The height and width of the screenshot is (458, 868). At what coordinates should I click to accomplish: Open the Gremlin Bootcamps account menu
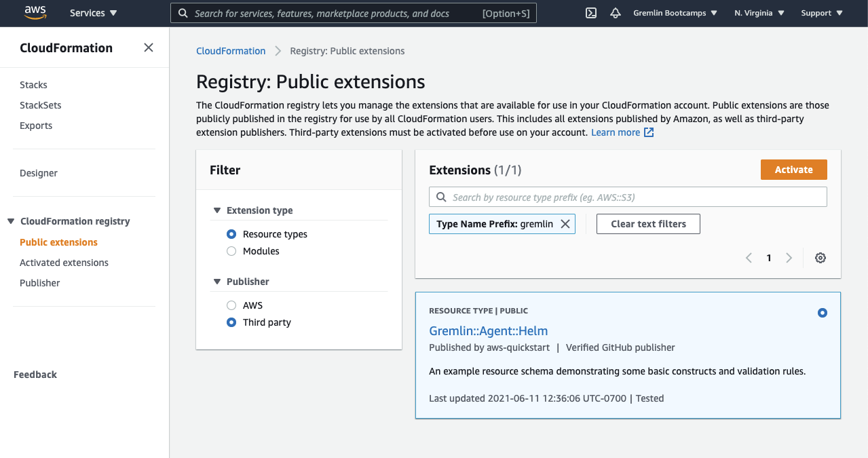tap(675, 13)
